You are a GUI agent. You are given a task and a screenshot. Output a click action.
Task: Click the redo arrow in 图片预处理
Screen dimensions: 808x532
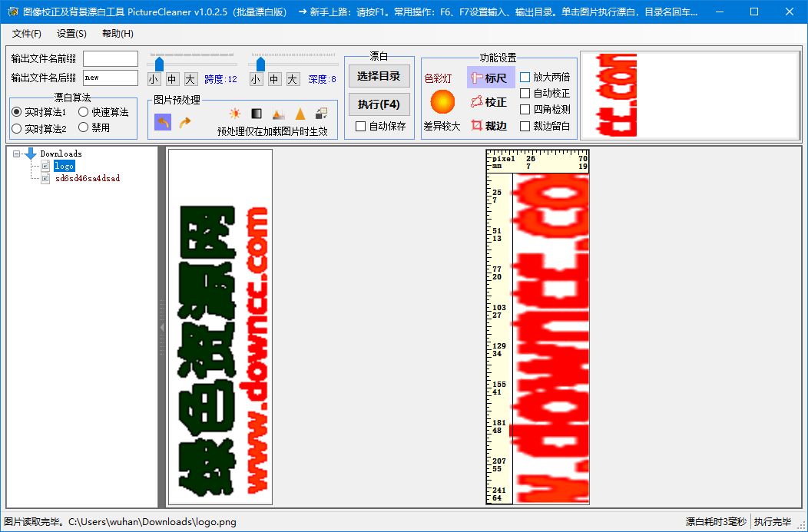(184, 121)
